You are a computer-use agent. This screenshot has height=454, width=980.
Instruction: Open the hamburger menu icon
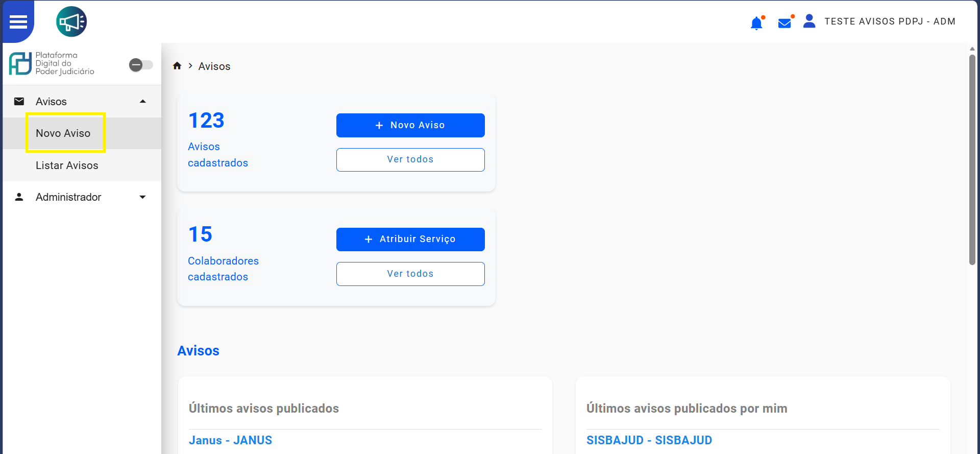pos(18,22)
